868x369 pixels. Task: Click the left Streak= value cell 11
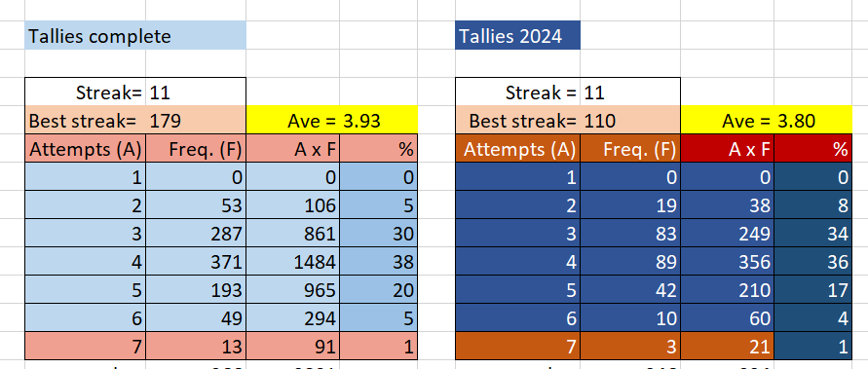196,92
